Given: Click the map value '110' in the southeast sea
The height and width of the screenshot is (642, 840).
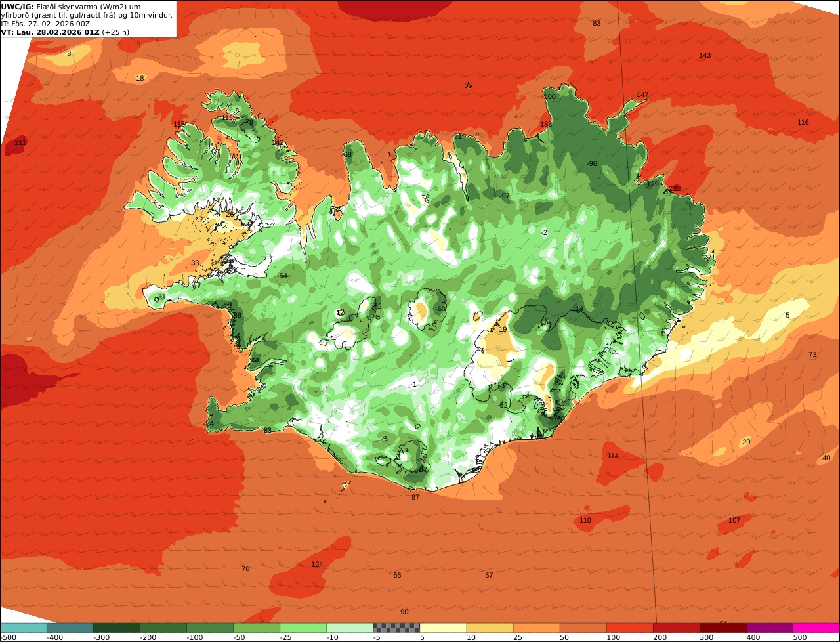Looking at the screenshot, I should coord(585,520).
